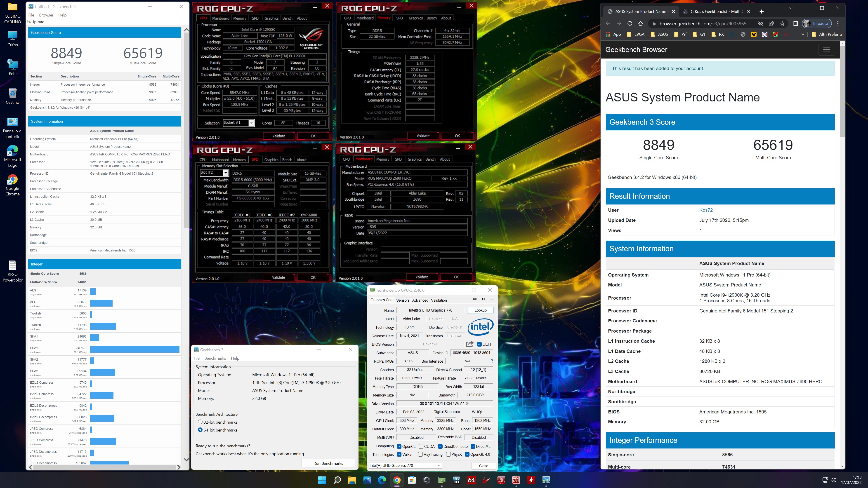
Task: Click the Chrome back arrow
Action: (608, 23)
